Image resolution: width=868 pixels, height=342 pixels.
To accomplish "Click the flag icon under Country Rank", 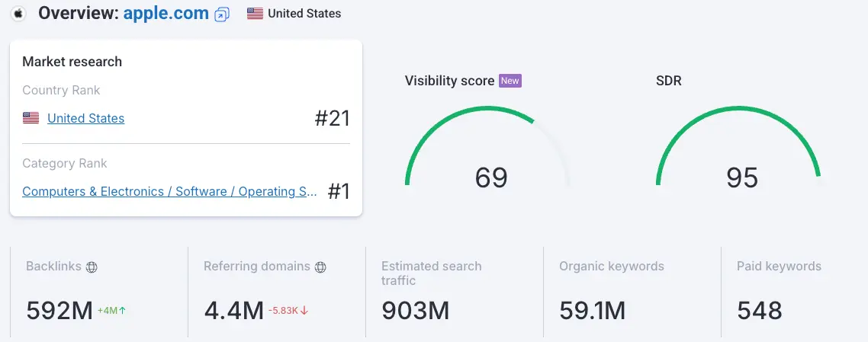I will pos(31,118).
